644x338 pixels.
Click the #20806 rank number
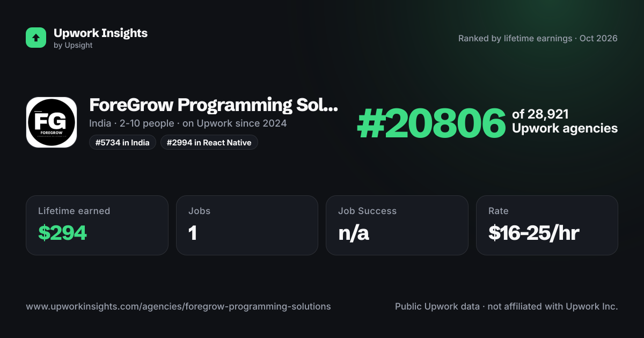click(431, 123)
